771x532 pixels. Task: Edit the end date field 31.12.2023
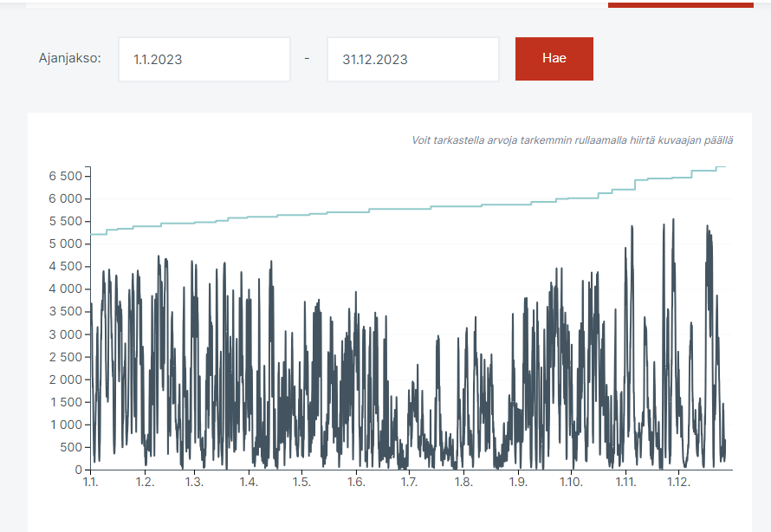[413, 59]
